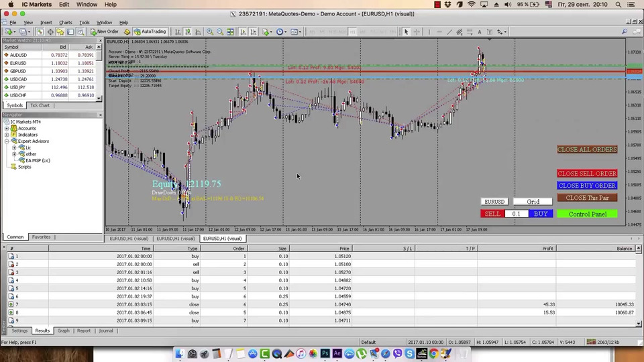Switch to the Favorites tab in Navigator
This screenshot has height=362, width=644.
click(x=41, y=237)
